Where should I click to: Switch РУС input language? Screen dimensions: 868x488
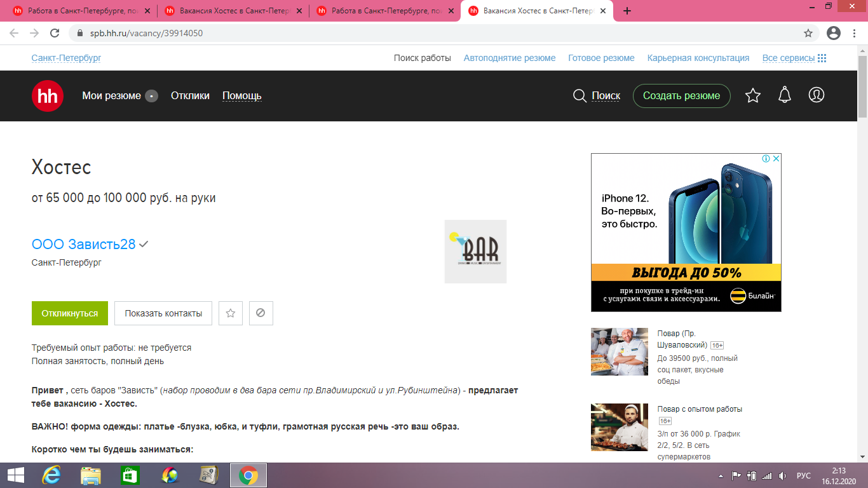click(804, 475)
